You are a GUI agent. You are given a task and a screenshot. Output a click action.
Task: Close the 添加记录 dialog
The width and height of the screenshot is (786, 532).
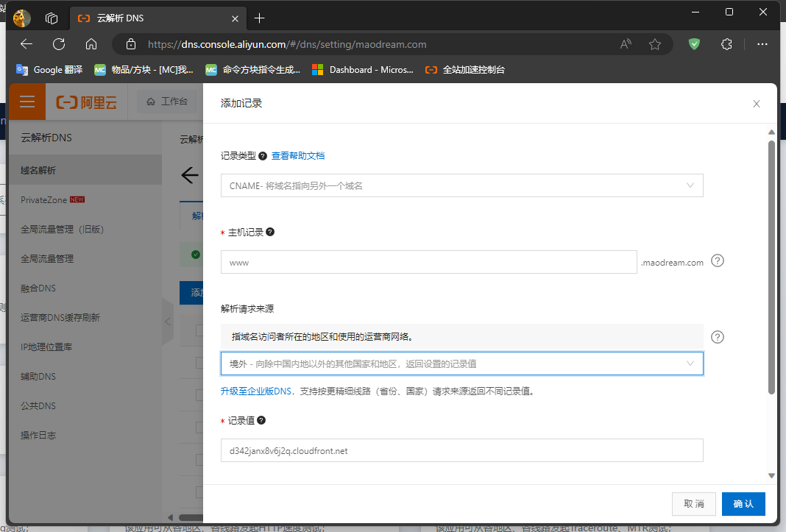757,104
